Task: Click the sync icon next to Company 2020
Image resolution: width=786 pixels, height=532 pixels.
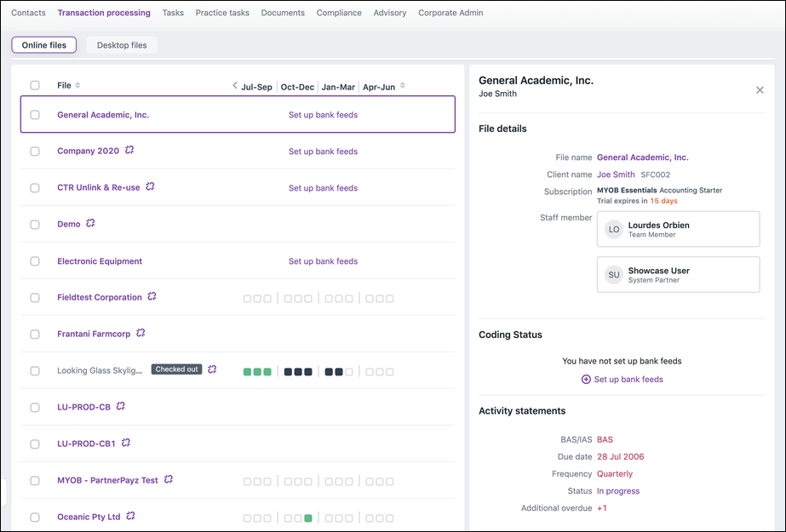Action: [x=129, y=151]
